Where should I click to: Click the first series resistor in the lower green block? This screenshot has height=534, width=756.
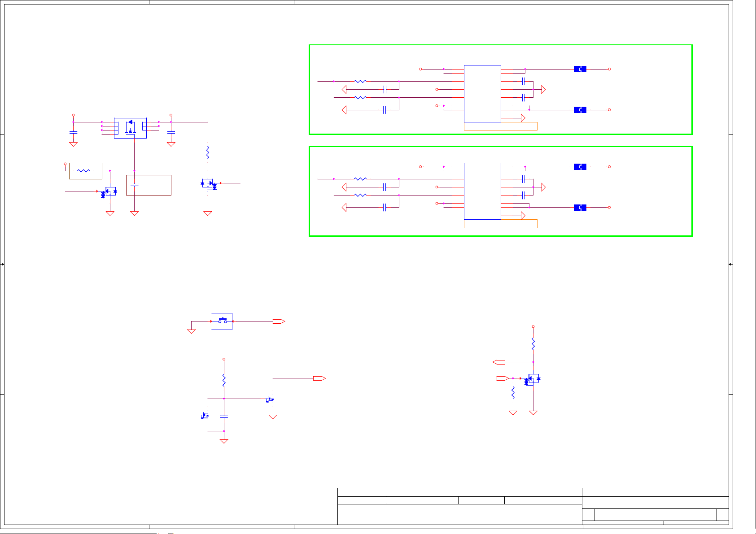tap(361, 179)
